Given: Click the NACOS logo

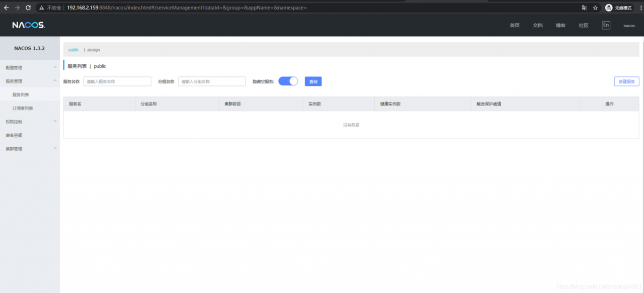Looking at the screenshot, I should click(x=29, y=25).
